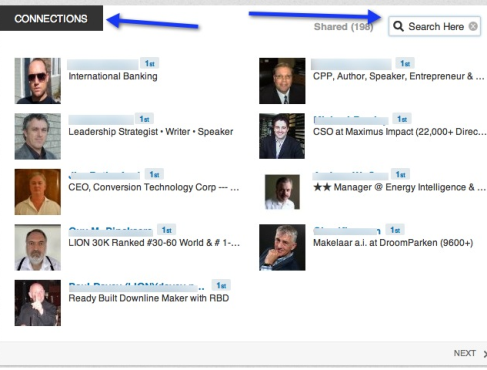Click the 1st badge beside CSO at Maximus Impact
Viewport: 487px width, 370px height.
402,119
